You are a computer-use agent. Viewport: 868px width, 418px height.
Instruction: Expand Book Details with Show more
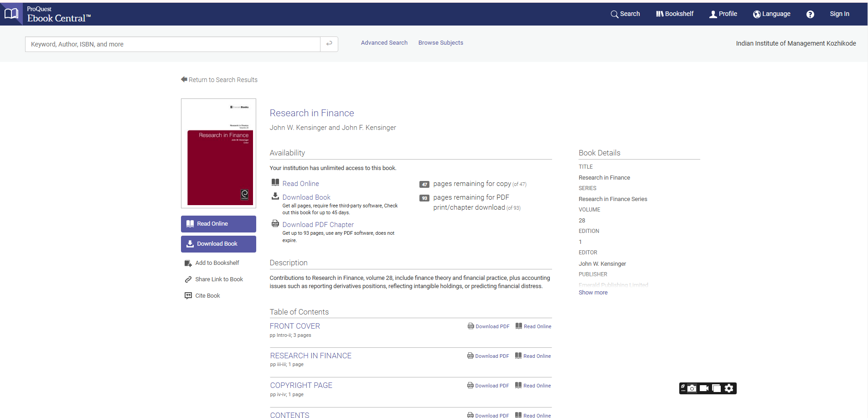pyautogui.click(x=593, y=293)
